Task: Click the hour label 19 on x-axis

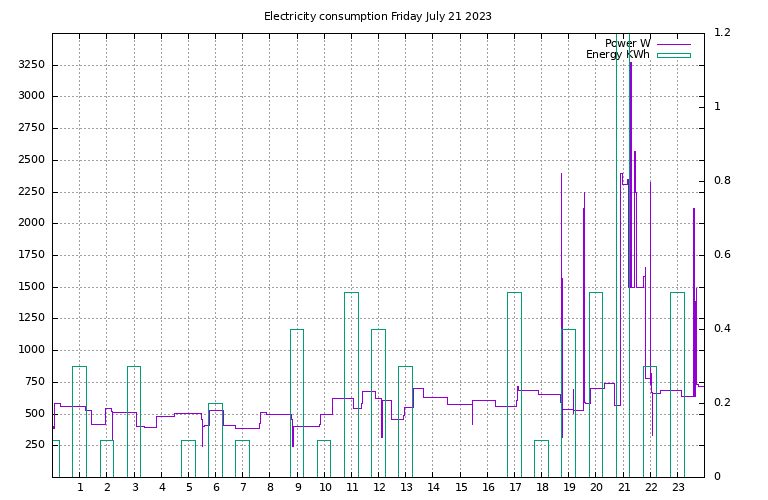Action: tap(570, 488)
